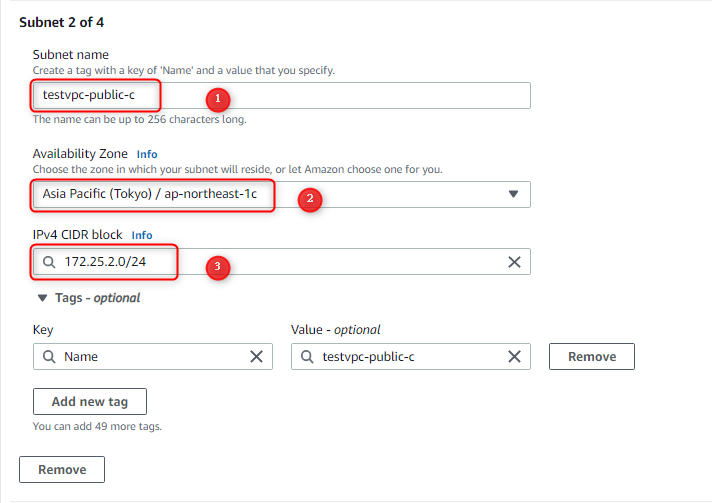Screen dimensions: 721x503
Task: Focus the tag Value optional input field
Action: pos(411,356)
